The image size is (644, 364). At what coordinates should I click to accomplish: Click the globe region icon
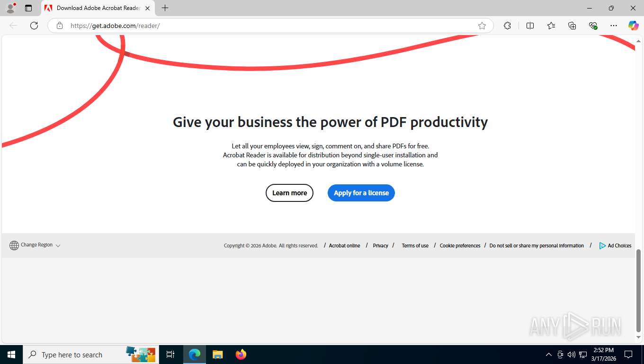(14, 246)
